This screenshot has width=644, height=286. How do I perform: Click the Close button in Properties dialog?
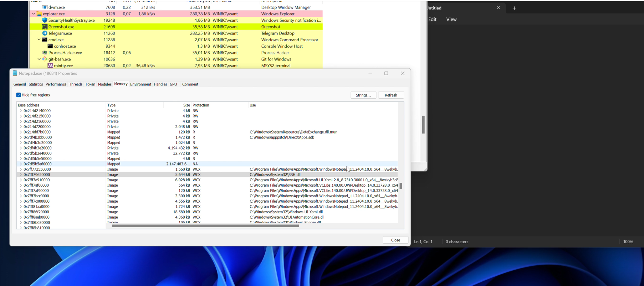click(395, 240)
